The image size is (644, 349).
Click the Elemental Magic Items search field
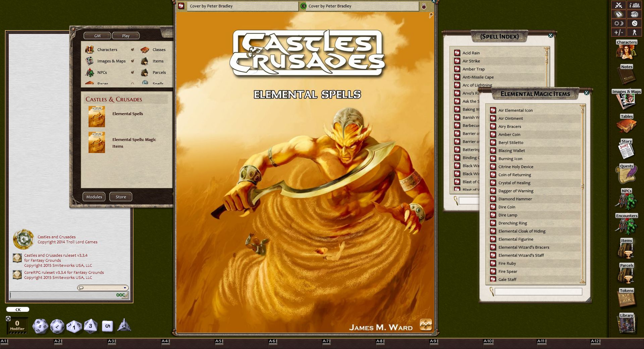pos(538,292)
